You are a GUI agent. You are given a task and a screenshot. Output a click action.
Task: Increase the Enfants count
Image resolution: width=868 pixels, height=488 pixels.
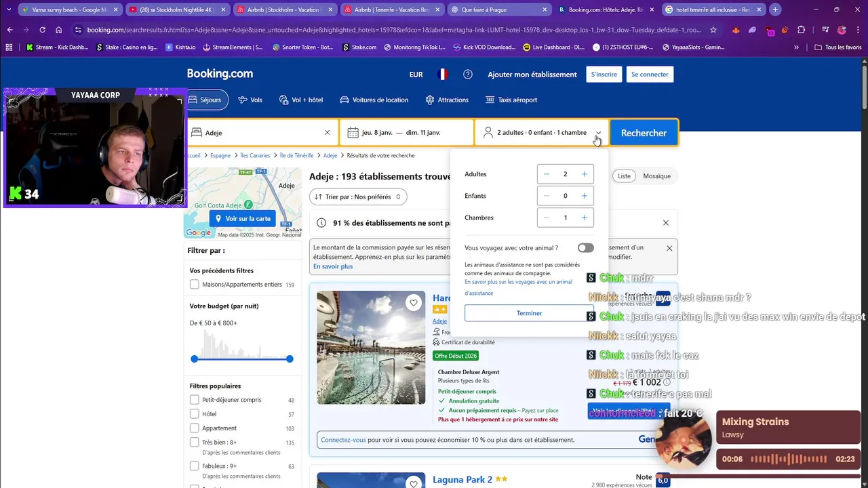pyautogui.click(x=584, y=196)
